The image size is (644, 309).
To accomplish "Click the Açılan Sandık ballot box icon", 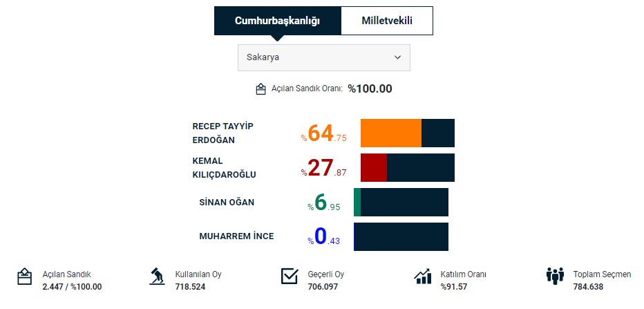I will click(25, 277).
